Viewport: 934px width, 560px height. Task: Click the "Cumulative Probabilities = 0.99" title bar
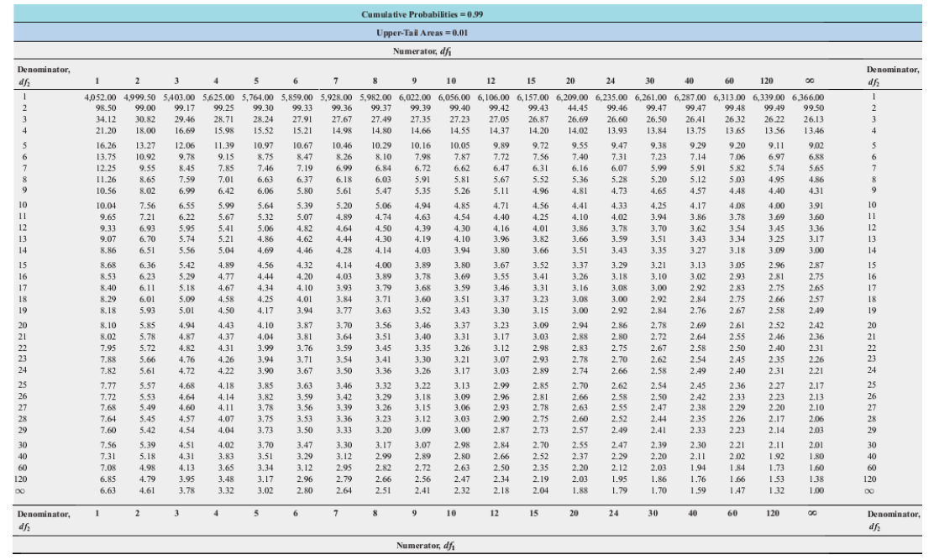coord(467,13)
